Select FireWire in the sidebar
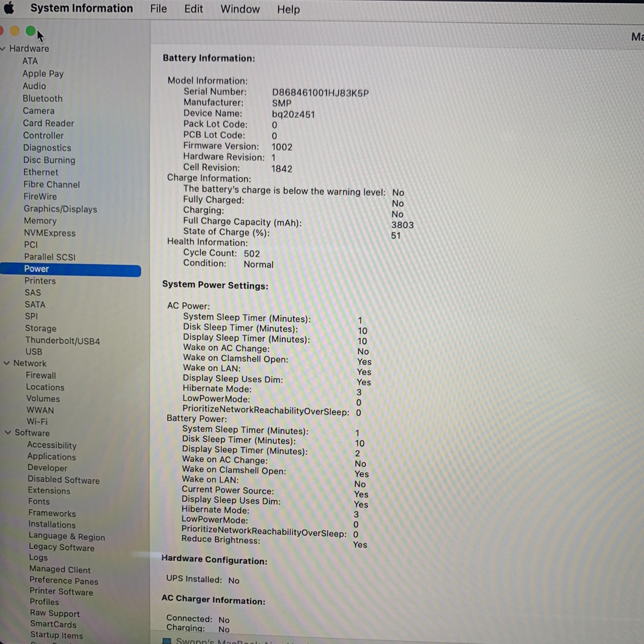Image resolution: width=644 pixels, height=644 pixels. [40, 196]
